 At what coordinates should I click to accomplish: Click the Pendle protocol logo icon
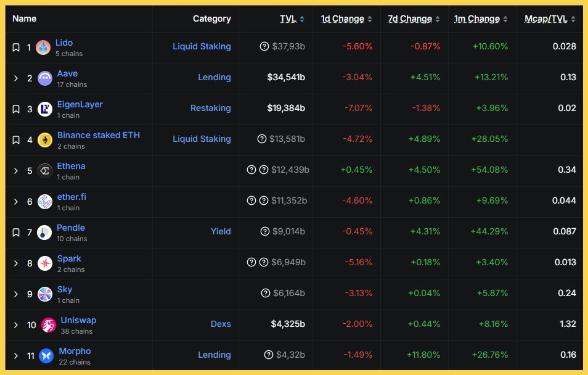coord(44,233)
